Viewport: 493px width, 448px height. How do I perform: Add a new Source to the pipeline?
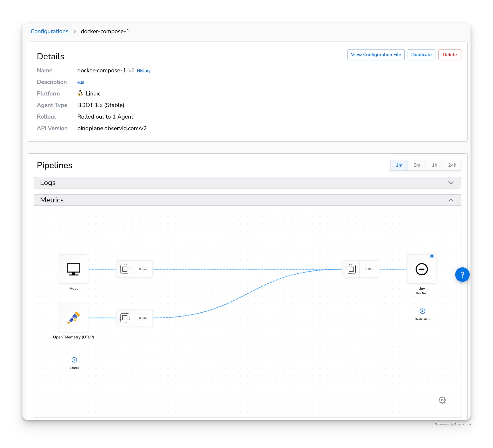(x=74, y=360)
